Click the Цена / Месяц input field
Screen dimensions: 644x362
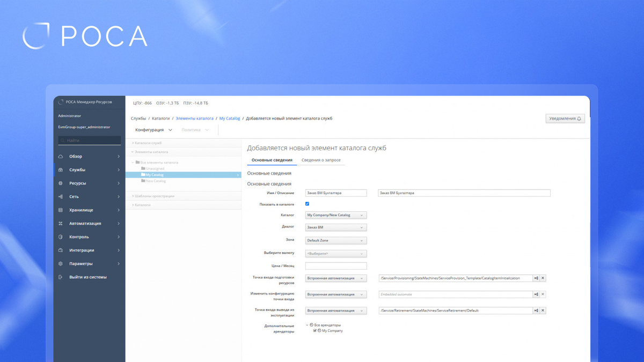[x=336, y=266]
